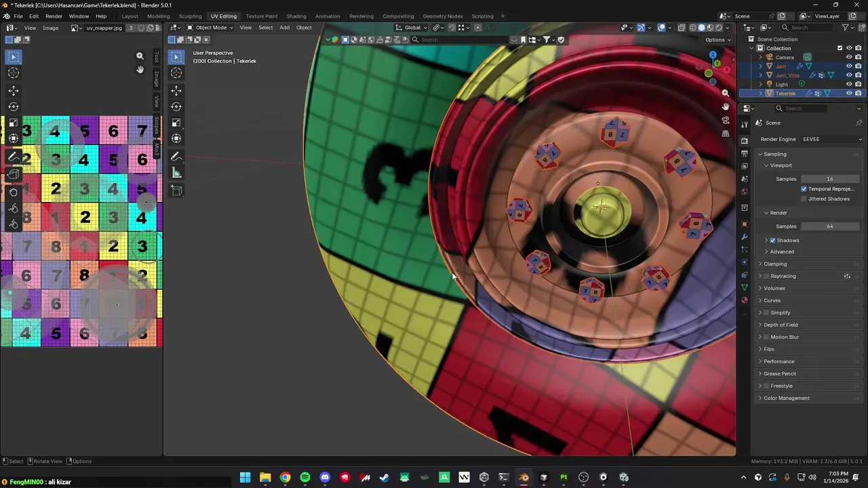This screenshot has width=868, height=488.
Task: Adjust the Render Samples field showing 64
Action: [x=830, y=226]
